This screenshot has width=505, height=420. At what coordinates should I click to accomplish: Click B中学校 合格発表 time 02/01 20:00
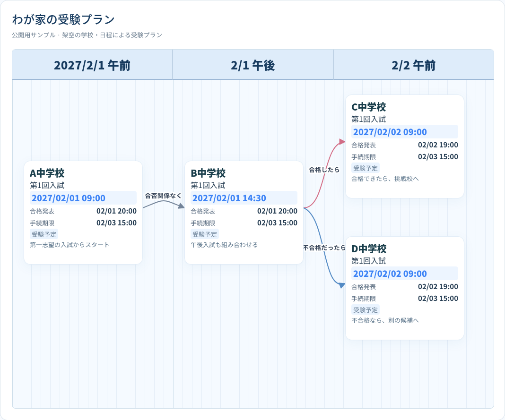click(x=277, y=211)
